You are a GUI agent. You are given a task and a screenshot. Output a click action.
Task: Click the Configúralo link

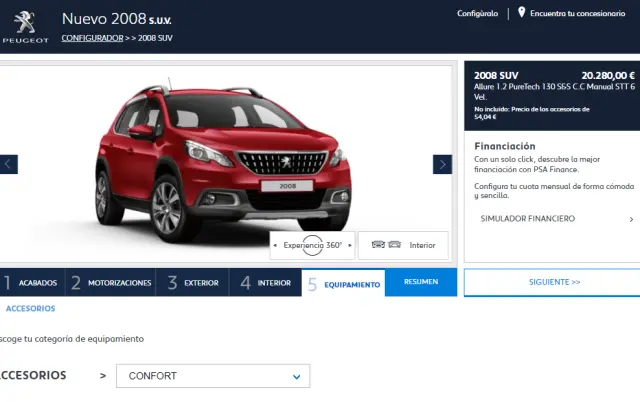[x=477, y=14]
